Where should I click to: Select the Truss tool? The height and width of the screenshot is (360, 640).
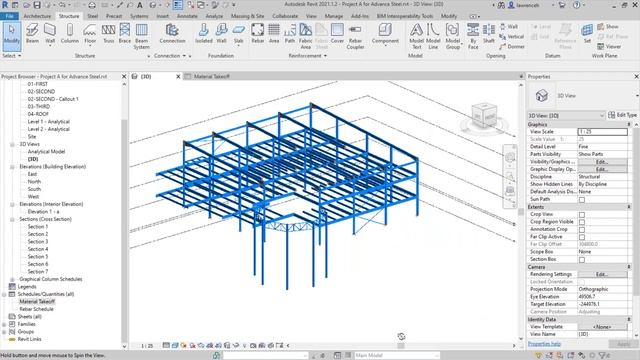109,33
